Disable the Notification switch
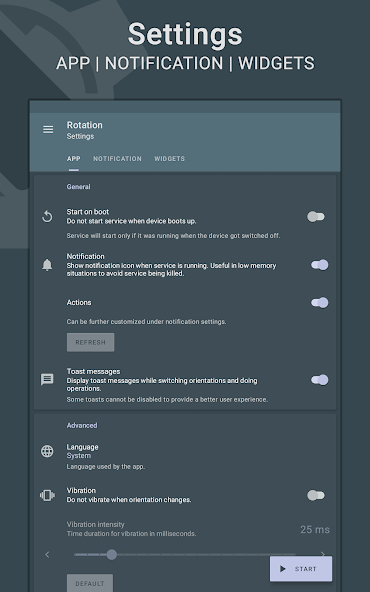This screenshot has width=370, height=592. (x=319, y=265)
